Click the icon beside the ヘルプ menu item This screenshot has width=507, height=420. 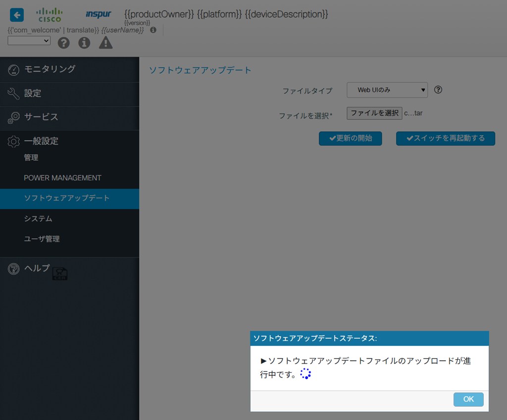[60, 273]
